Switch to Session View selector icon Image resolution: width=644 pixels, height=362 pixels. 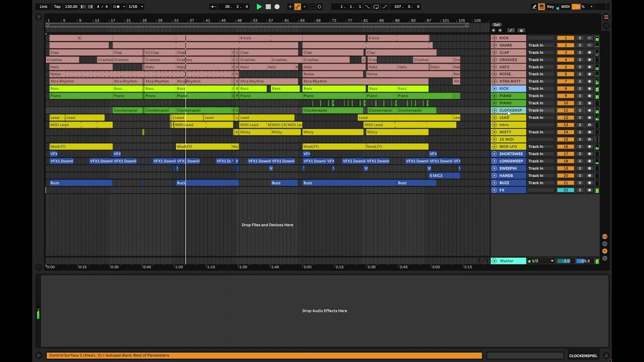pos(606,25)
